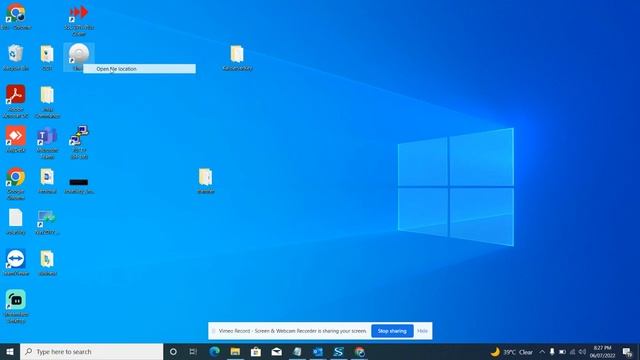The height and width of the screenshot is (360, 640).
Task: Open Cortana from the taskbar circle icon
Action: point(173,352)
